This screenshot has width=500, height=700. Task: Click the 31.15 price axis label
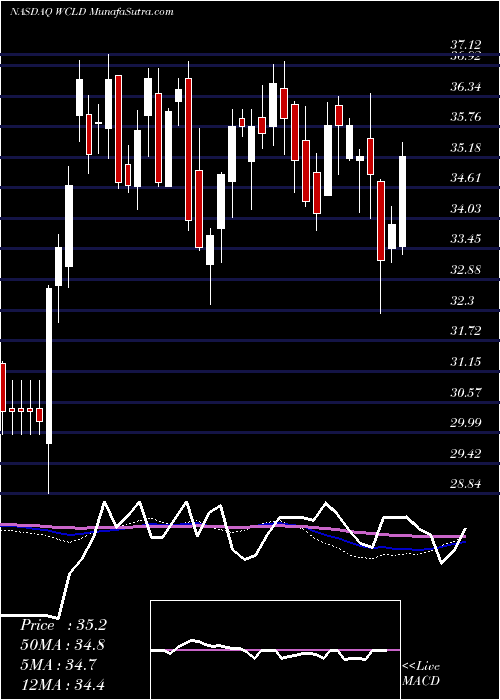466,361
